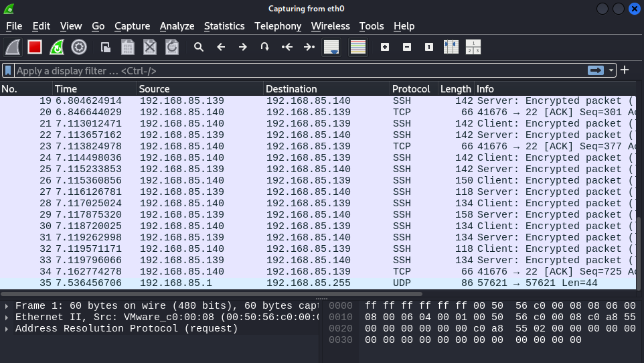Restart the current capture
This screenshot has width=644, height=363.
tap(57, 47)
